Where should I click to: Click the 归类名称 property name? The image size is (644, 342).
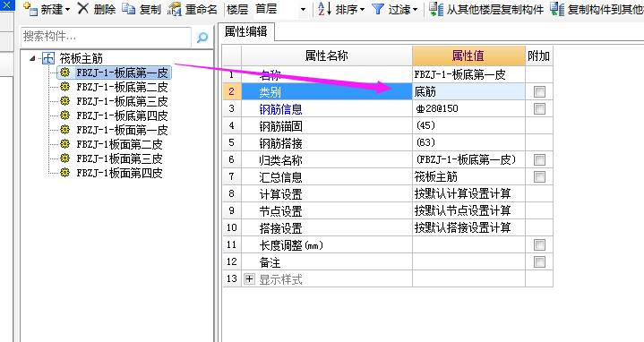[x=280, y=160]
